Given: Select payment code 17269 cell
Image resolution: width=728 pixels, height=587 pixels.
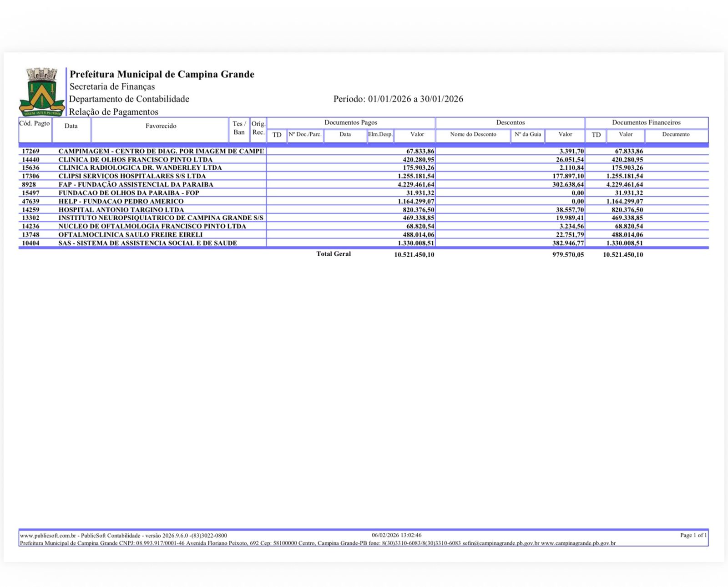Looking at the screenshot, I should (x=31, y=151).
